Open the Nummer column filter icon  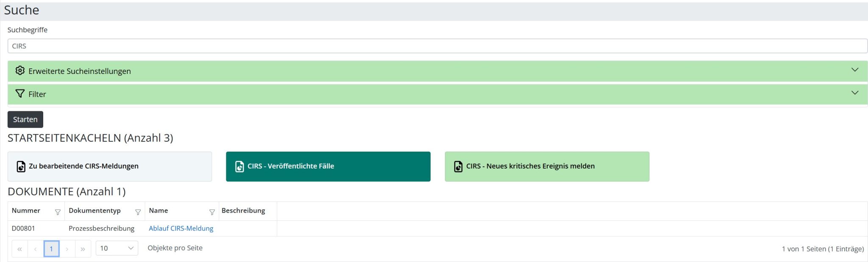pyautogui.click(x=58, y=212)
